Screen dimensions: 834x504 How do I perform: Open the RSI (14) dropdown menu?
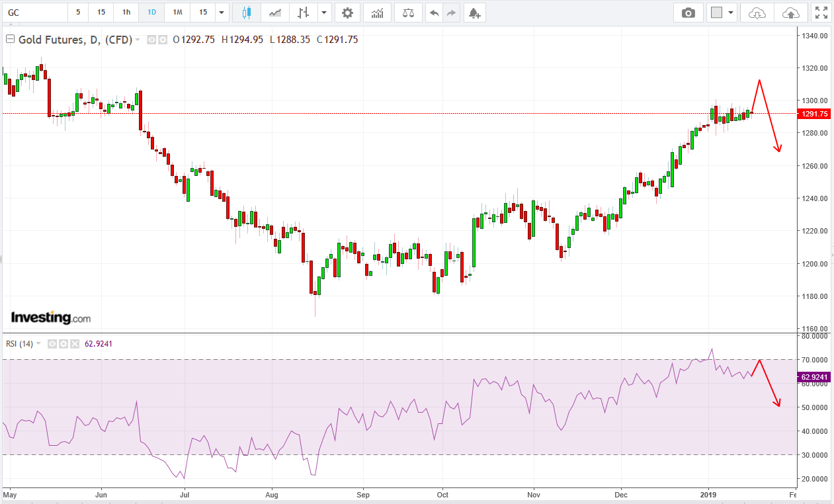point(38,344)
